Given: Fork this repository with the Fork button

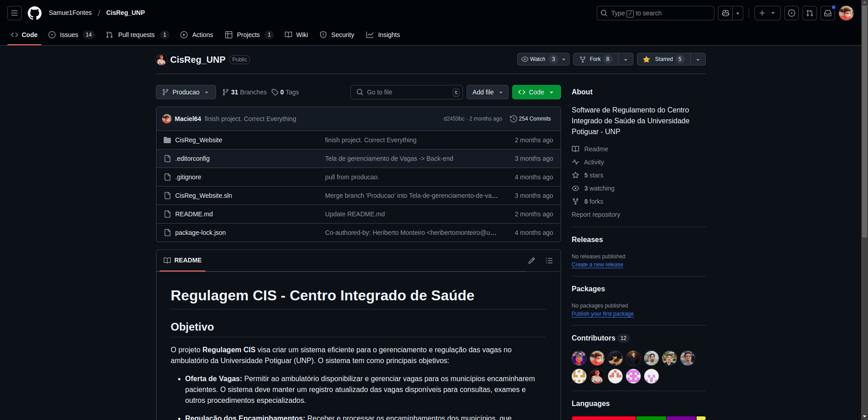Looking at the screenshot, I should (596, 59).
